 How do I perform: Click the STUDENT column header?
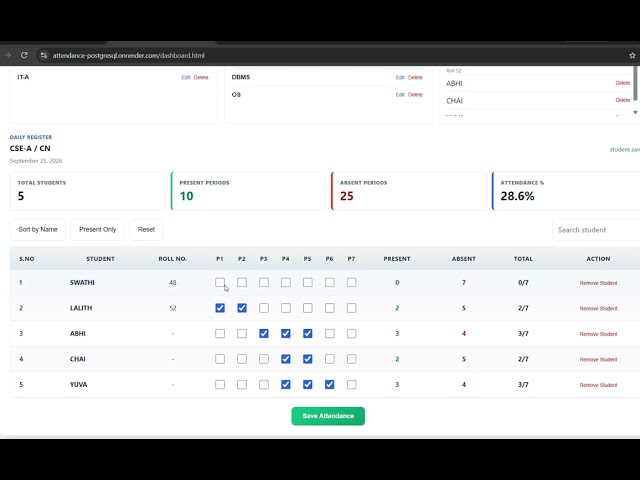[x=100, y=259]
